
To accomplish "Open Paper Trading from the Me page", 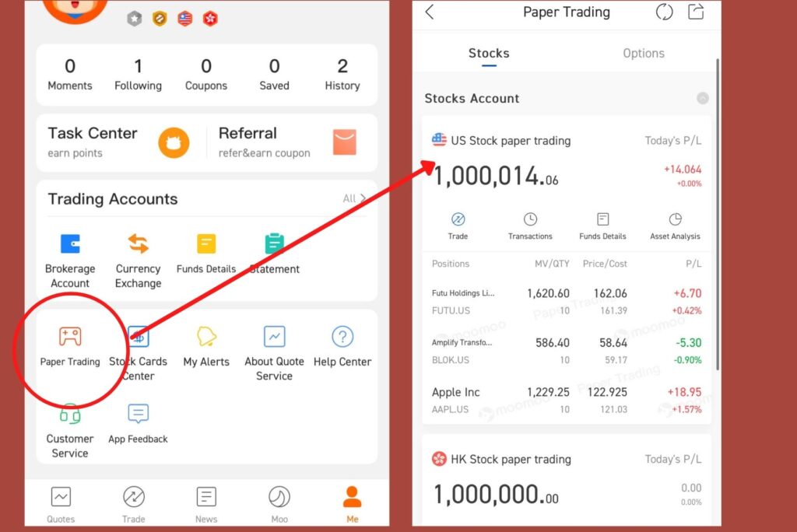I will click(x=70, y=345).
